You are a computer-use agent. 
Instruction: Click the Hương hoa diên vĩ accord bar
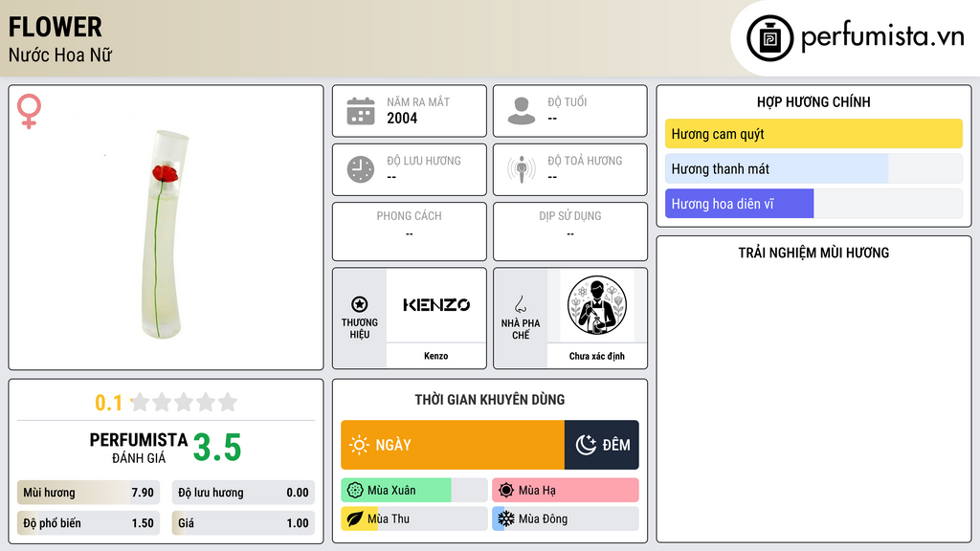tap(813, 204)
